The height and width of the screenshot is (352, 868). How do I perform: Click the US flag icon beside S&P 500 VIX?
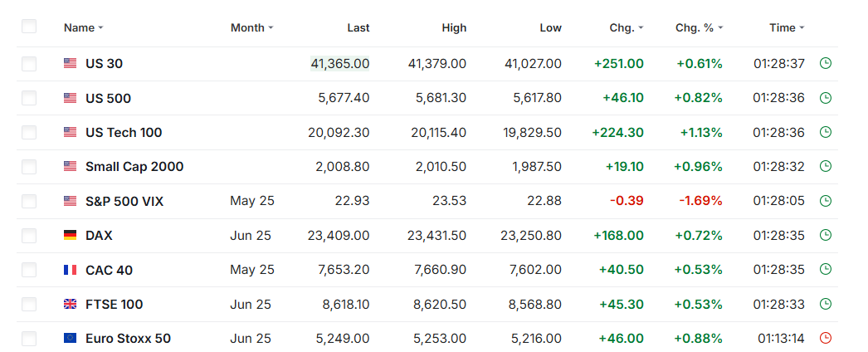pos(71,201)
